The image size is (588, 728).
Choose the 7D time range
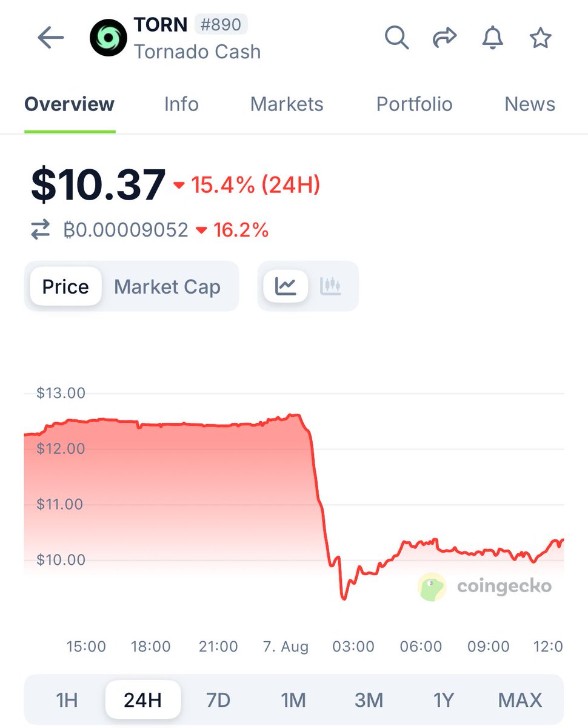[x=218, y=700]
